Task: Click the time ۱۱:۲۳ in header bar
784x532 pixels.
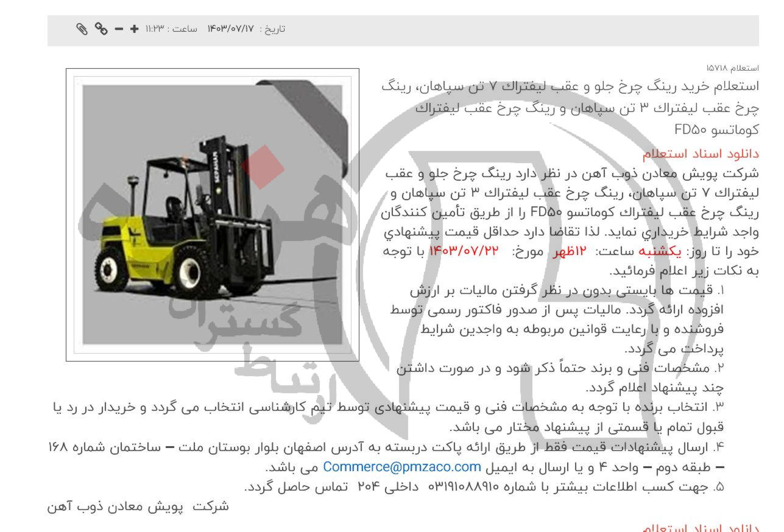Action: point(155,29)
